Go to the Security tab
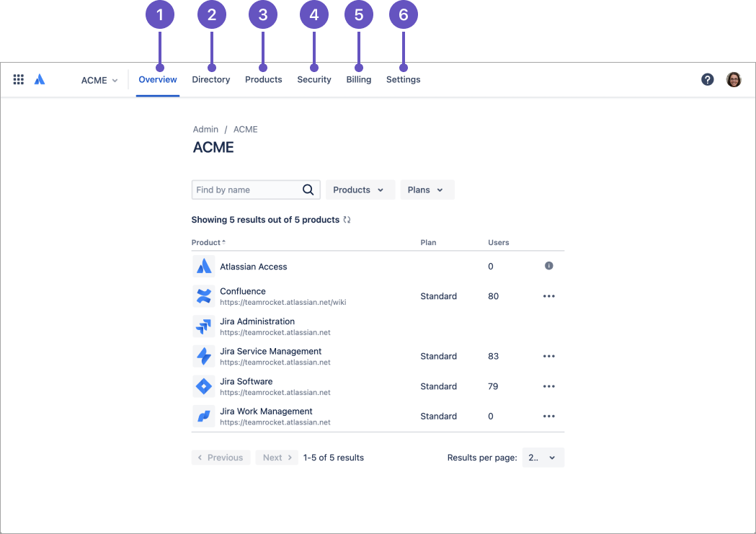The image size is (756, 534). pyautogui.click(x=314, y=79)
